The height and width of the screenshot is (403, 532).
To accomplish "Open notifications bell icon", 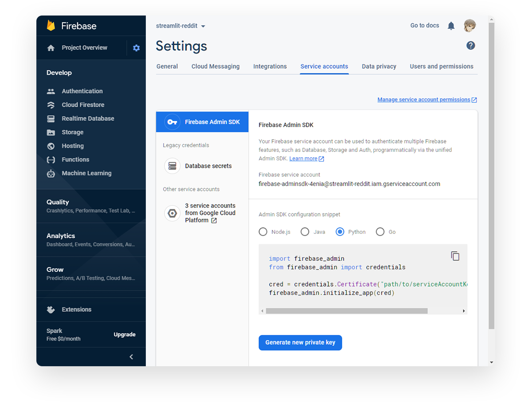I will [451, 26].
